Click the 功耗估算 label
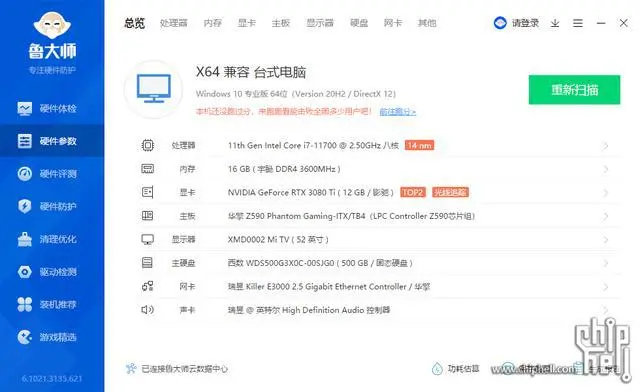640x392 pixels. coord(463,369)
